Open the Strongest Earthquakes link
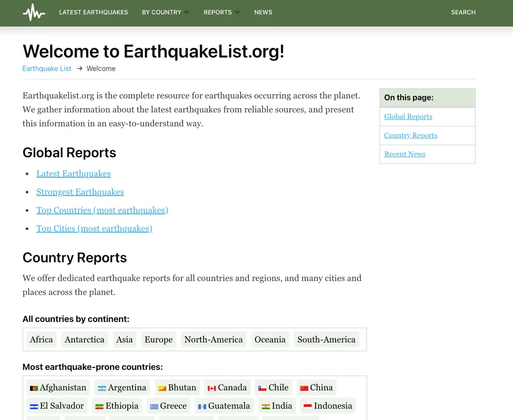Viewport: 513px width, 420px height. pyautogui.click(x=80, y=192)
